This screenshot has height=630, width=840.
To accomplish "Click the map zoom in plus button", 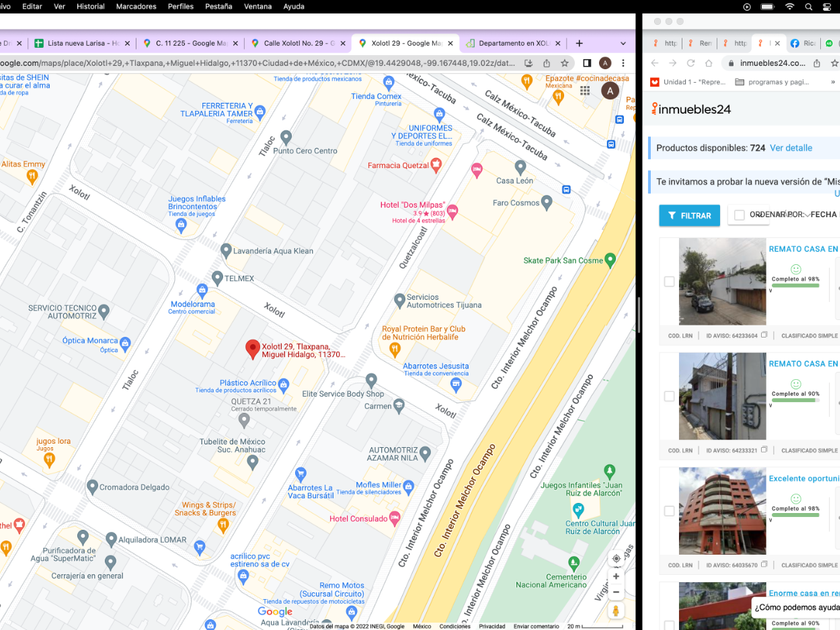I will pos(616,576).
